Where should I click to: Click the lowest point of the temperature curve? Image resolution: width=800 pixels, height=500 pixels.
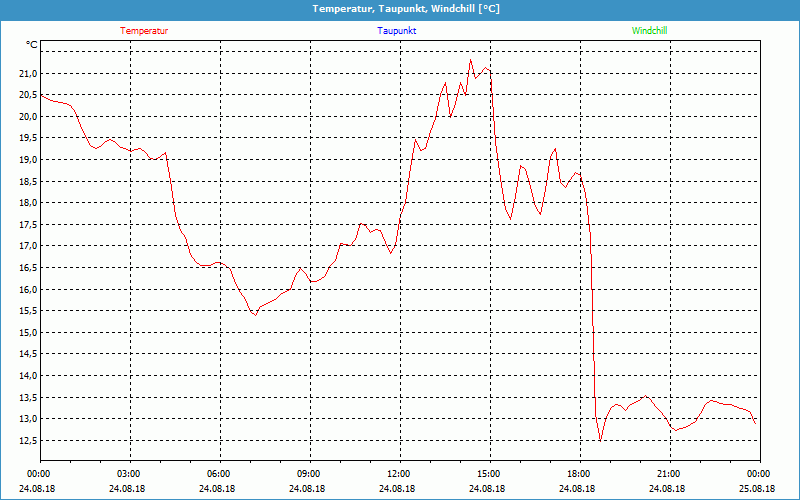(600, 440)
